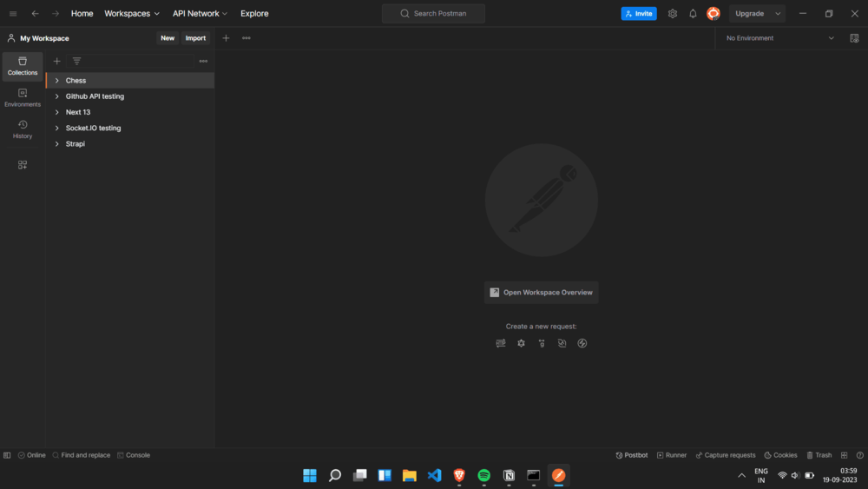Click the New button
The image size is (868, 489).
168,38
